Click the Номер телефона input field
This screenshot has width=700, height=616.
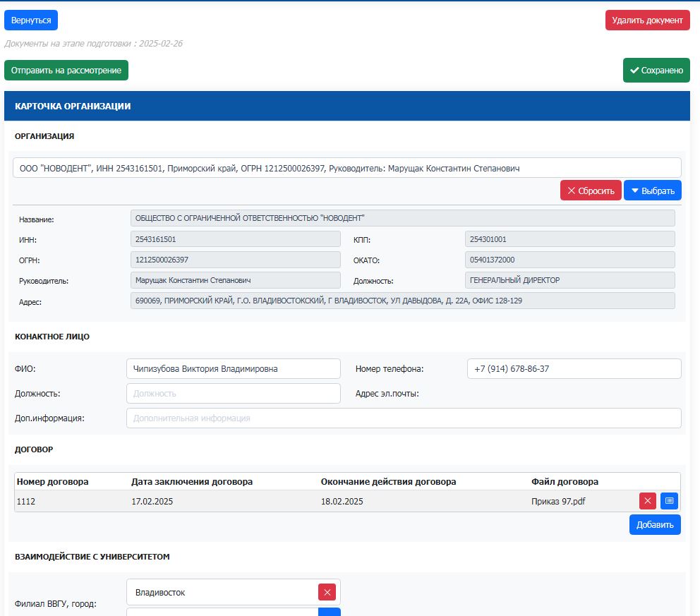pyautogui.click(x=574, y=369)
